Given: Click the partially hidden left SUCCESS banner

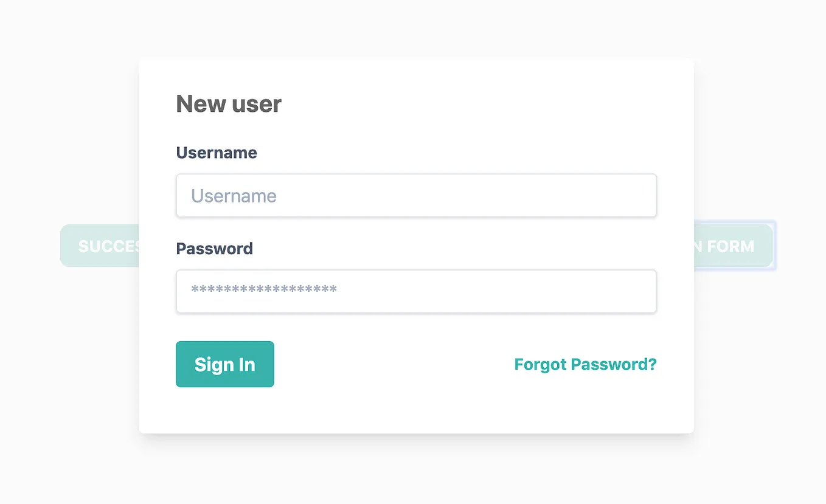Looking at the screenshot, I should 100,246.
